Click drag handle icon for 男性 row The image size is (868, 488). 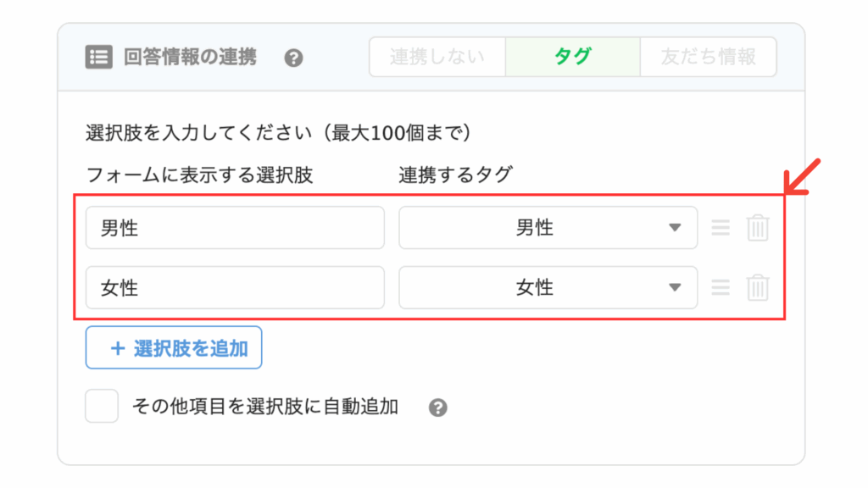(721, 227)
